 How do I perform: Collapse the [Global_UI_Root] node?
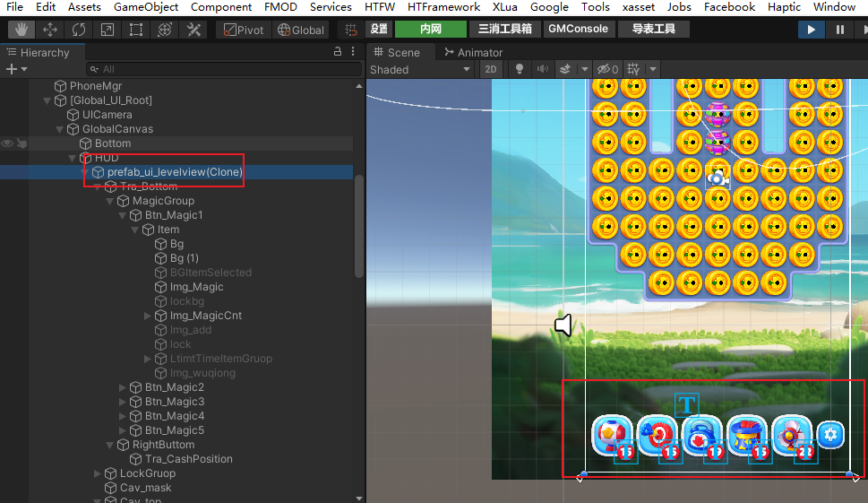(47, 100)
